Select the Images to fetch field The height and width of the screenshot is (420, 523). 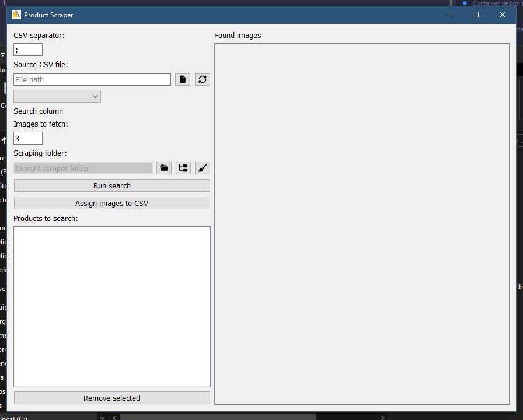[x=28, y=138]
